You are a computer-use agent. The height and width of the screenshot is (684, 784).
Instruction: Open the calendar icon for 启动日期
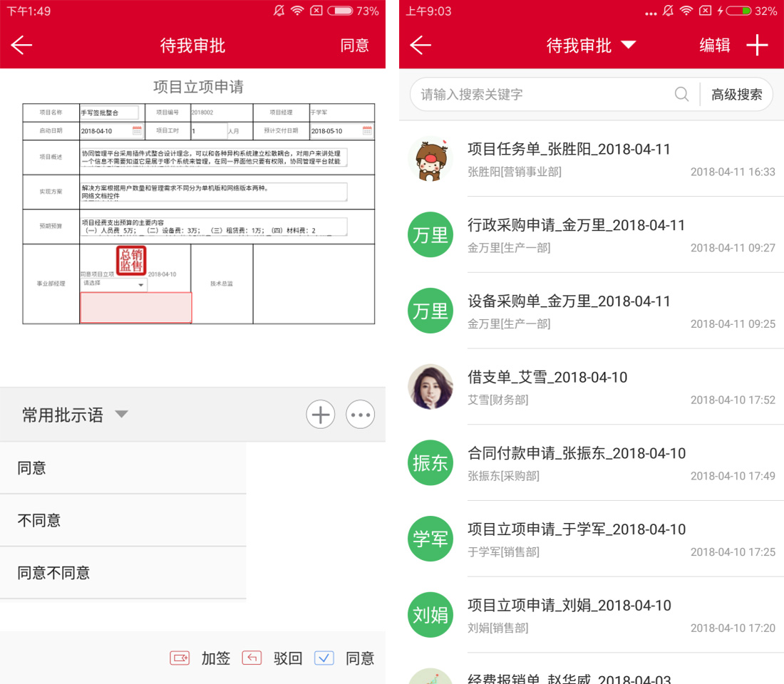pyautogui.click(x=137, y=131)
